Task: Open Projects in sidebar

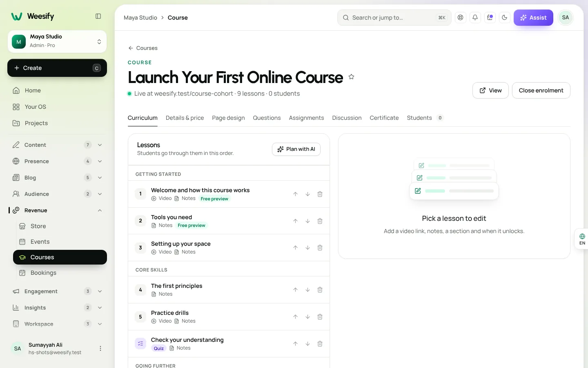Action: [x=57, y=123]
